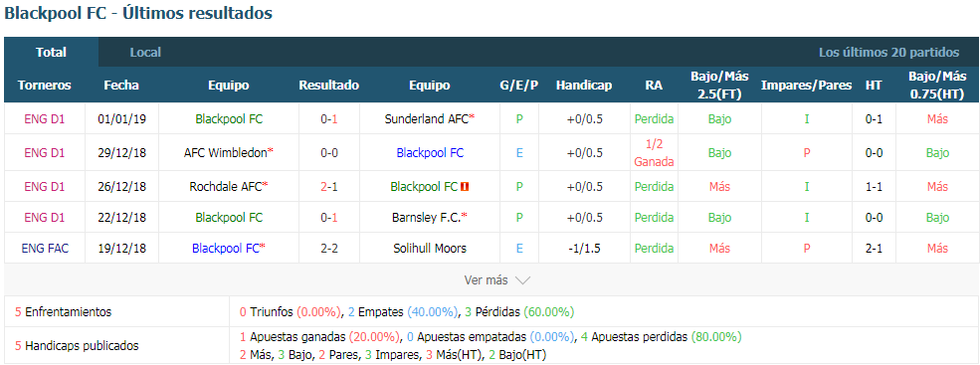Click the Resultado column header

328,85
